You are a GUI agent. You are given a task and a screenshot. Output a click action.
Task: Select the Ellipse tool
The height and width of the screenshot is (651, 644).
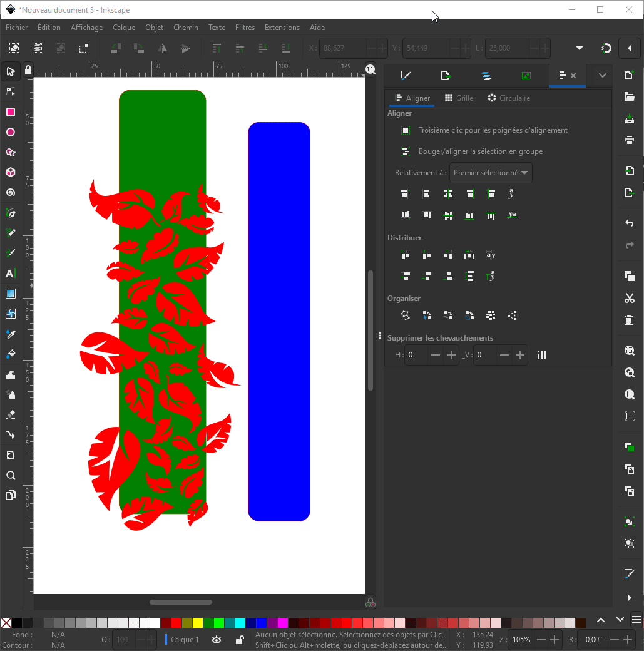pyautogui.click(x=10, y=133)
